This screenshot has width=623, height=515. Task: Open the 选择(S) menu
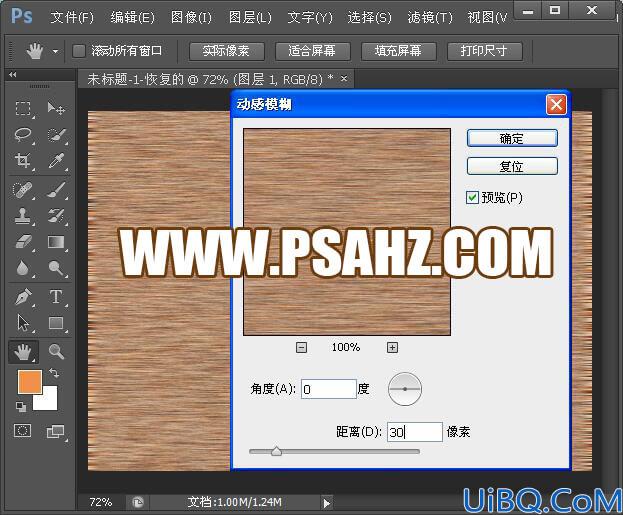coord(370,17)
